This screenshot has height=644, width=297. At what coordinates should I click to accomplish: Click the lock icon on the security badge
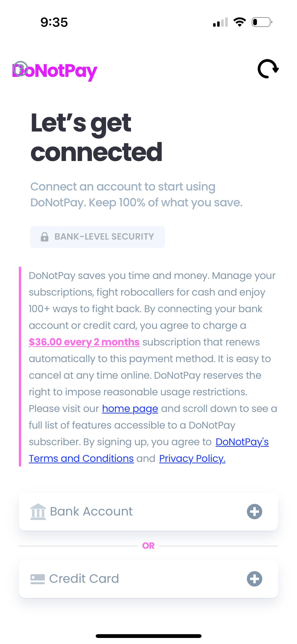44,236
